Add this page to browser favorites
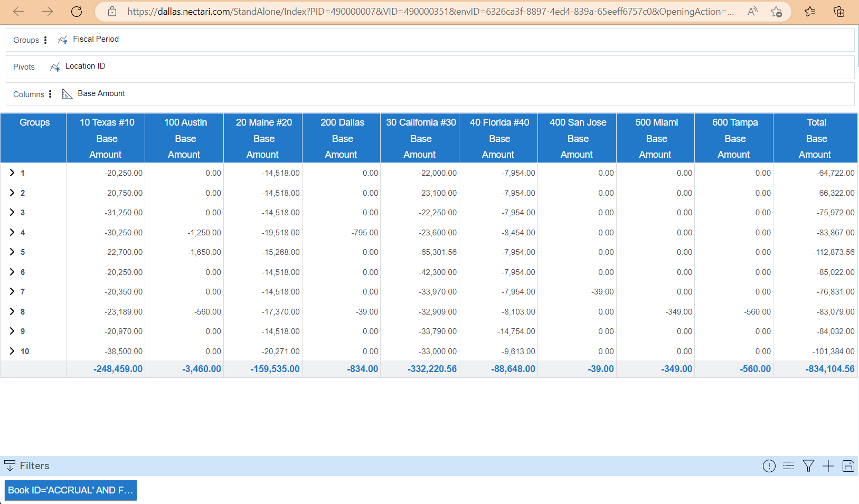This screenshot has width=859, height=504. tap(776, 12)
